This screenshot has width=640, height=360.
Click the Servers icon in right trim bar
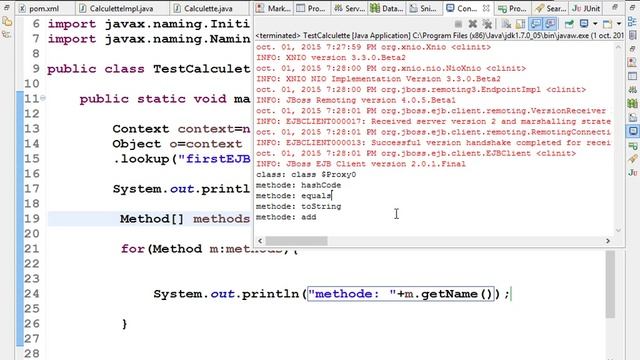(633, 89)
